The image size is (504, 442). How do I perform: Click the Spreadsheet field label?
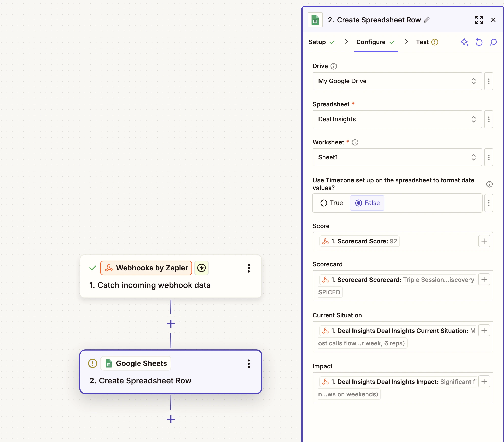point(331,104)
